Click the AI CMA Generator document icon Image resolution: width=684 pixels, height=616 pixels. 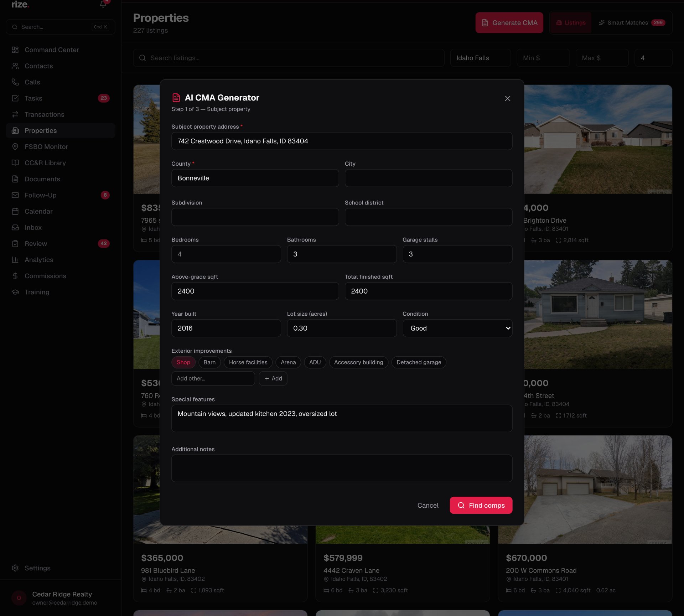pos(176,98)
